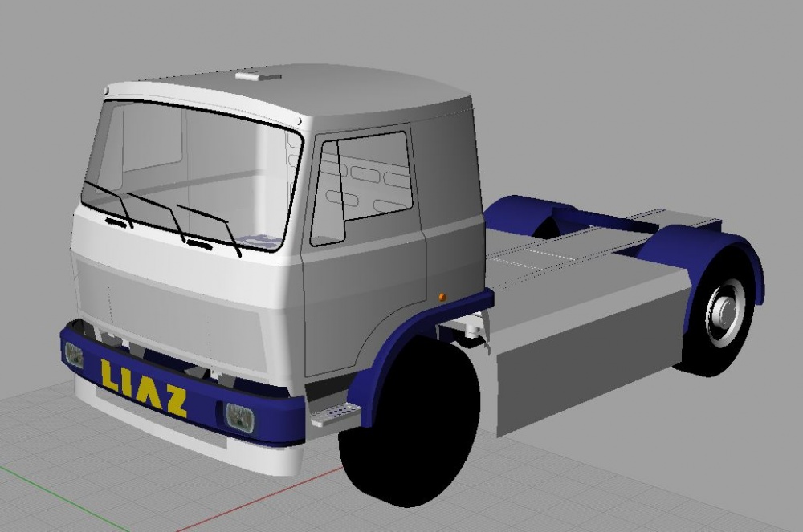Viewport: 803px width, 532px height.
Task: Pick the orange side indicator light
Action: point(442,297)
